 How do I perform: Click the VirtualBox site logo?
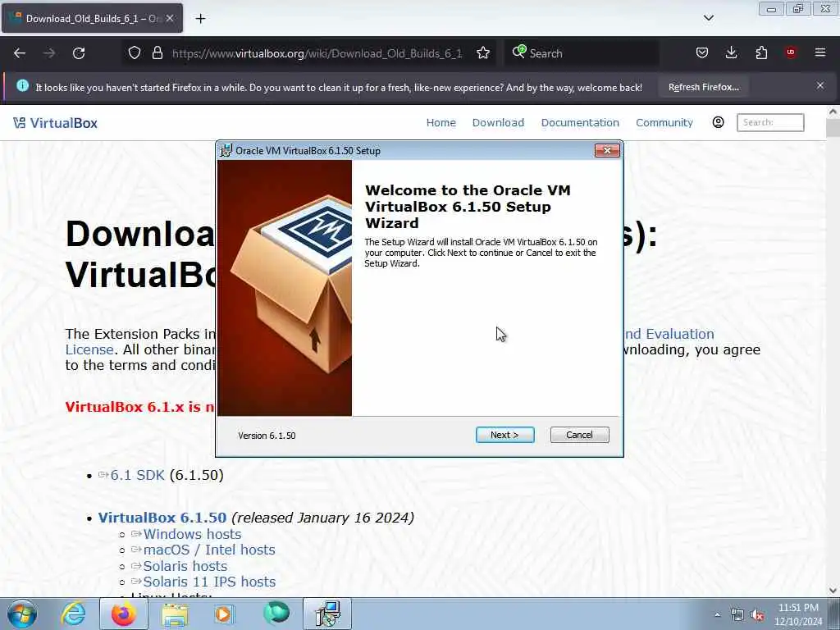click(x=55, y=123)
